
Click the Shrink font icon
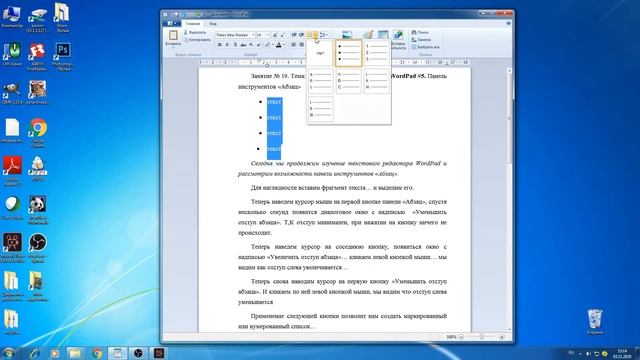[282, 35]
